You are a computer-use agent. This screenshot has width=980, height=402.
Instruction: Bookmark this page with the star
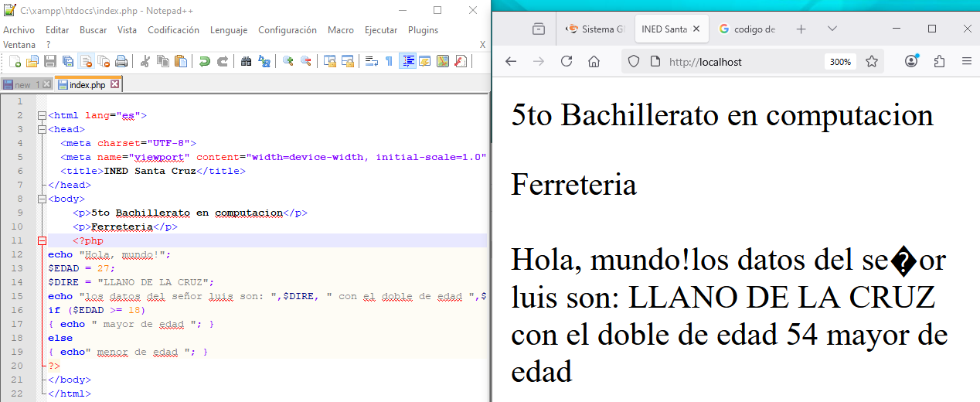pyautogui.click(x=872, y=61)
